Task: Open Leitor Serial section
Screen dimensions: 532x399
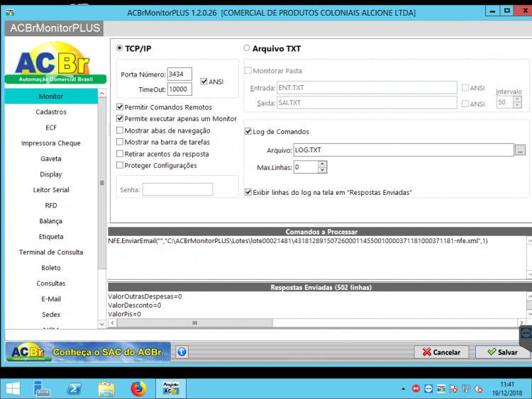Action: tap(51, 190)
